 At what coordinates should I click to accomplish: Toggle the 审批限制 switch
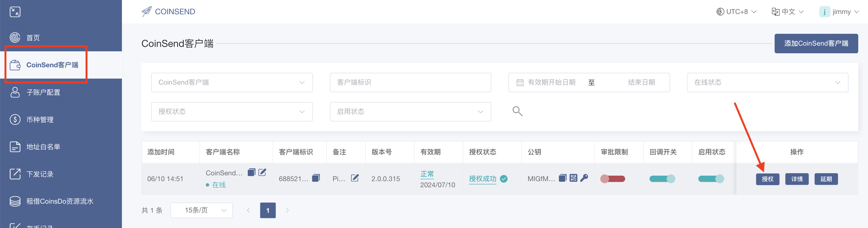[612, 179]
